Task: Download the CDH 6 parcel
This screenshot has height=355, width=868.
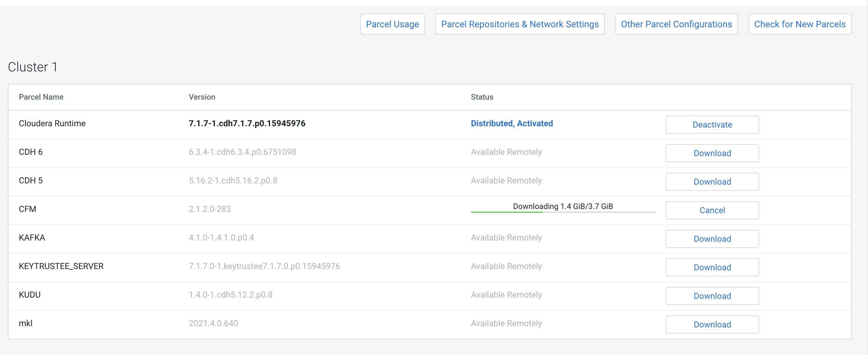Action: point(712,153)
